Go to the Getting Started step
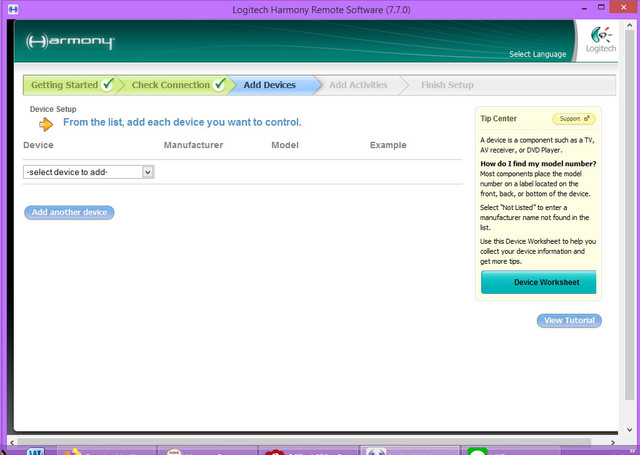This screenshot has height=455, width=640. click(x=69, y=85)
